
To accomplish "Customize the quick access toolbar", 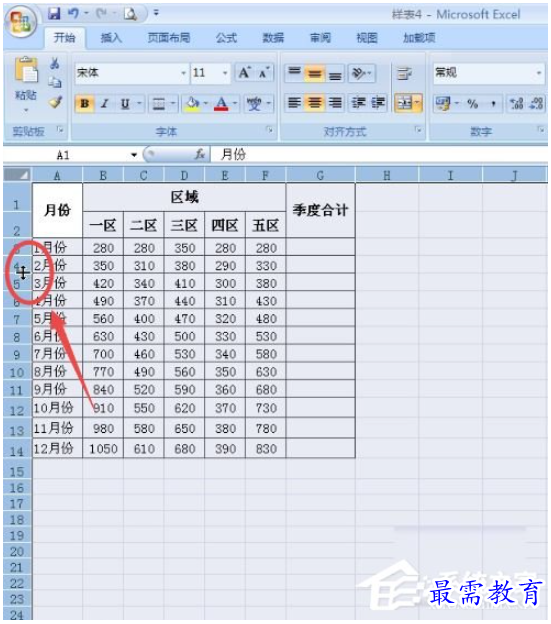I will (156, 13).
